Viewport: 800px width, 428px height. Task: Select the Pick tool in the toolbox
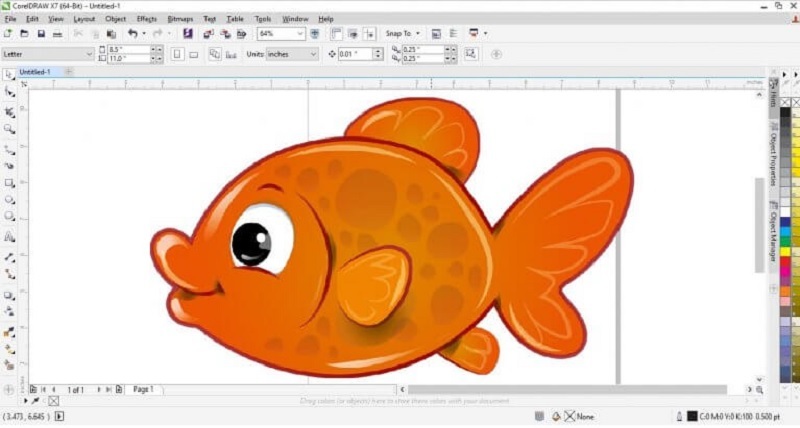tap(9, 75)
